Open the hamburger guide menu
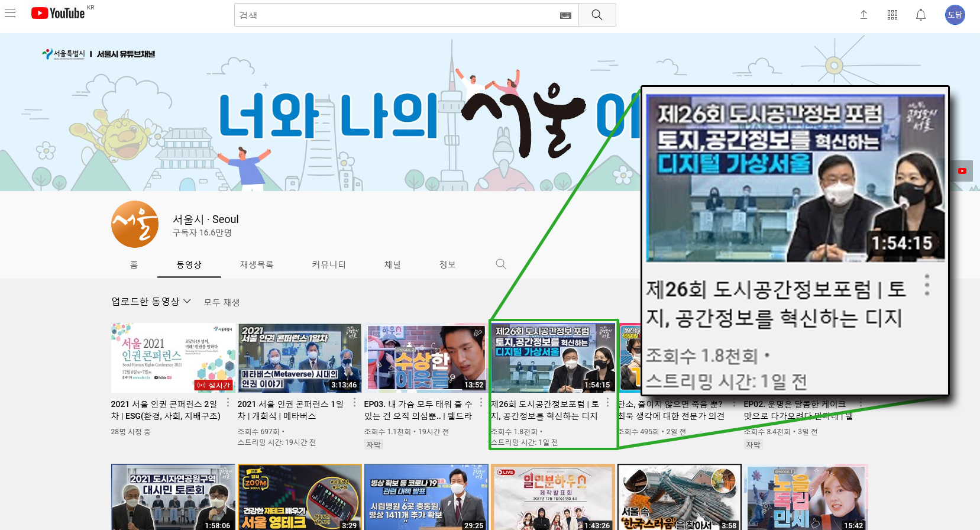 [10, 13]
